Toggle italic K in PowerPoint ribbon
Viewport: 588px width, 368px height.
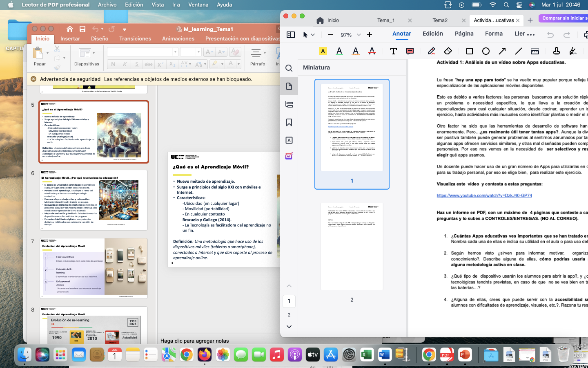point(125,64)
